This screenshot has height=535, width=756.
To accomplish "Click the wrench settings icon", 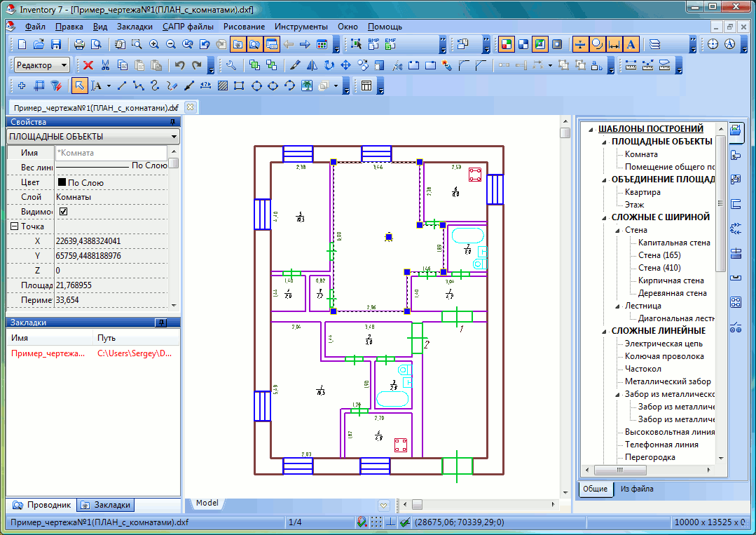I will [231, 65].
